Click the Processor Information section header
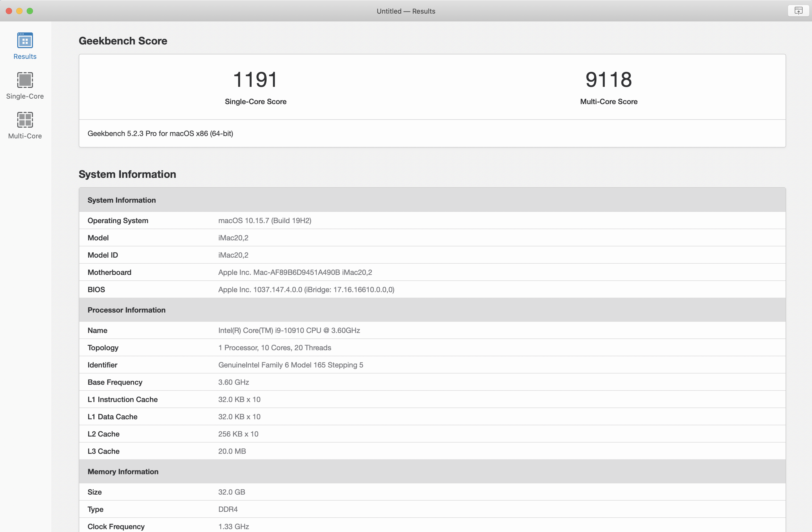This screenshot has width=812, height=532. pyautogui.click(x=432, y=310)
